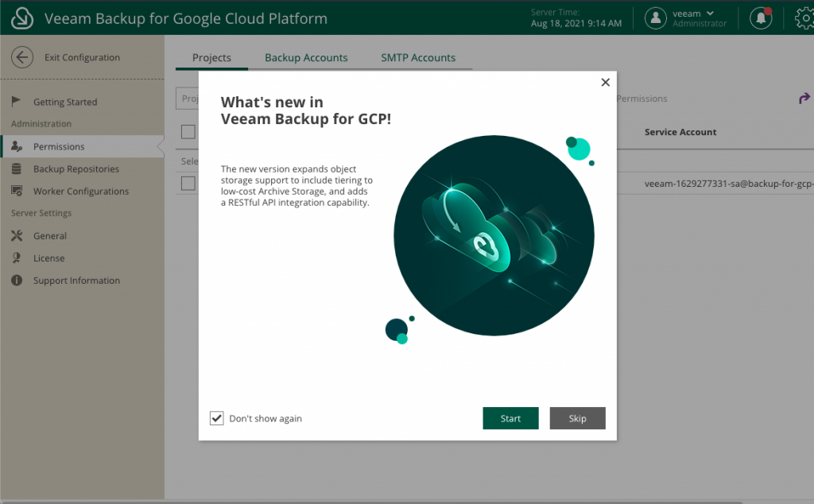Switch to the SMTP Accounts tab

(418, 57)
